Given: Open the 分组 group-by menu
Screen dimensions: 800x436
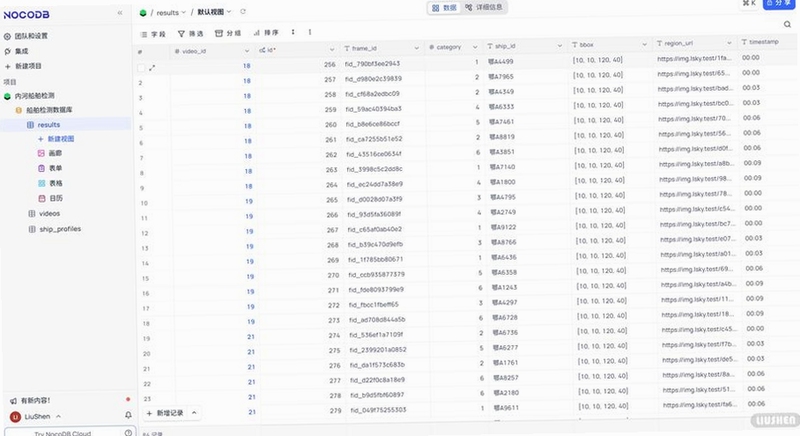Looking at the screenshot, I should coord(228,33).
